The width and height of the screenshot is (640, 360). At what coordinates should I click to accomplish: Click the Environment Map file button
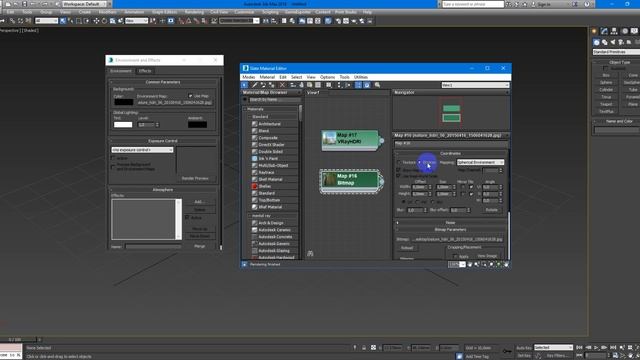175,102
